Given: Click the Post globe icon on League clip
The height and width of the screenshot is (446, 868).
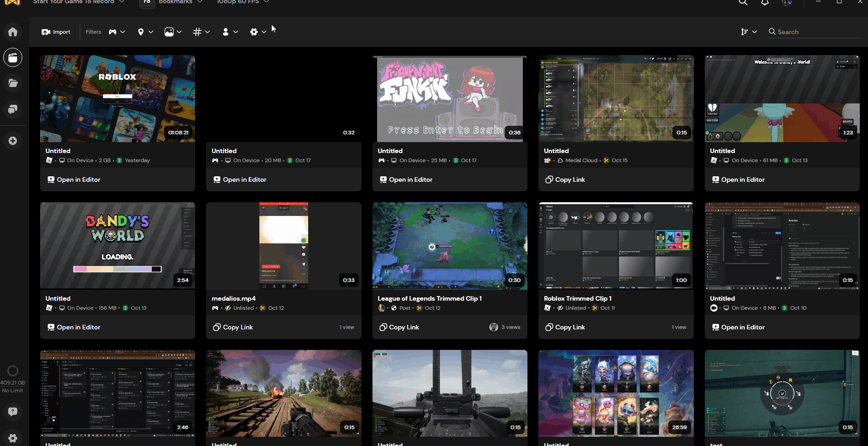Looking at the screenshot, I should click(394, 308).
